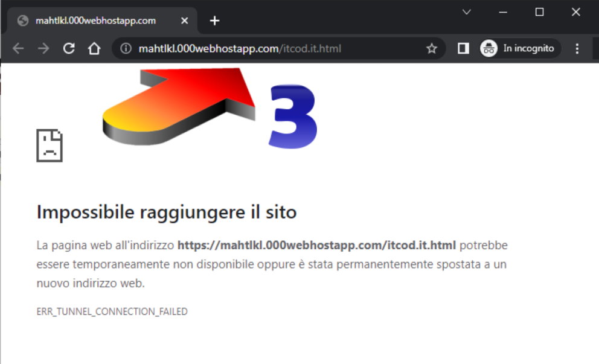Open the home page

pyautogui.click(x=94, y=48)
